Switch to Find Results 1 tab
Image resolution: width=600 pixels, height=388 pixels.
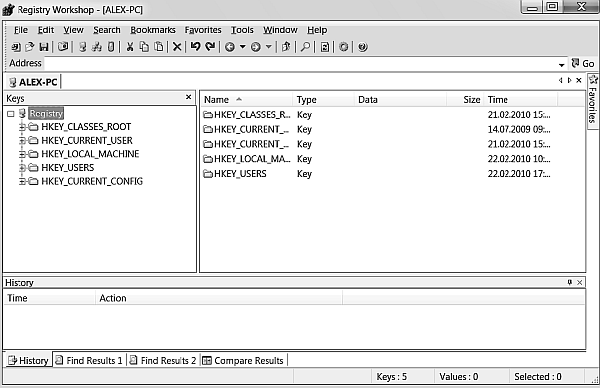89,360
